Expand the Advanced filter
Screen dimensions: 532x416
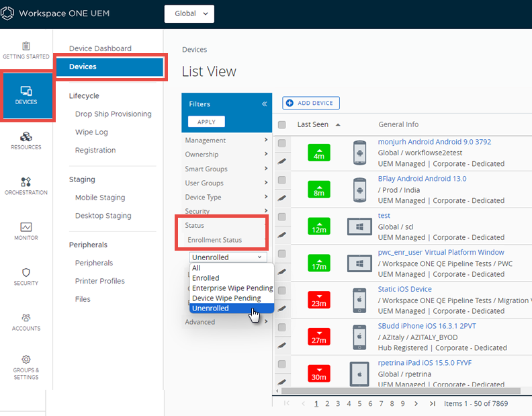coord(226,322)
